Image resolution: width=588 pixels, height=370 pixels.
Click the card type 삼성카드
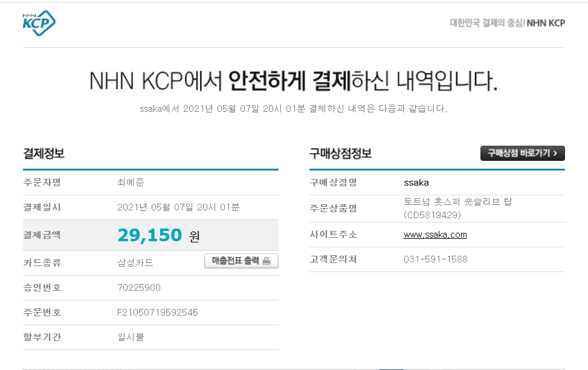(135, 262)
